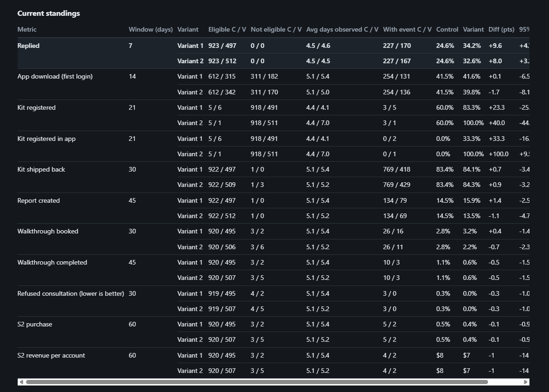Click the 'Avg days observed C / V' header
The width and height of the screenshot is (549, 392).
[342, 29]
